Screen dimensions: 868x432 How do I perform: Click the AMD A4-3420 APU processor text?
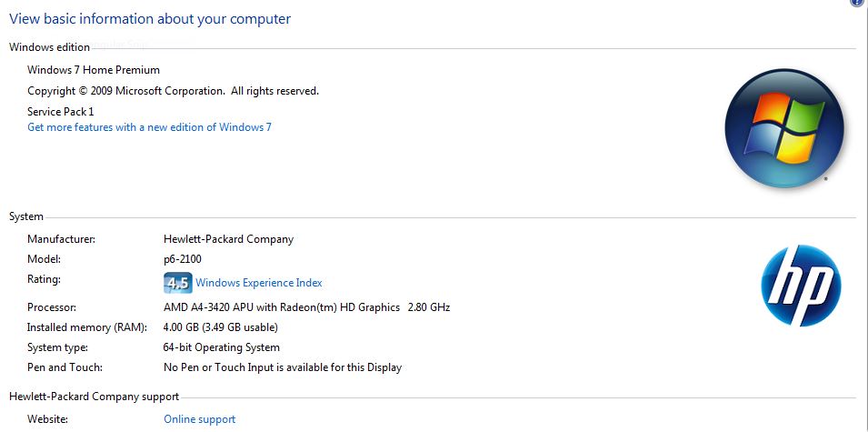tap(306, 306)
